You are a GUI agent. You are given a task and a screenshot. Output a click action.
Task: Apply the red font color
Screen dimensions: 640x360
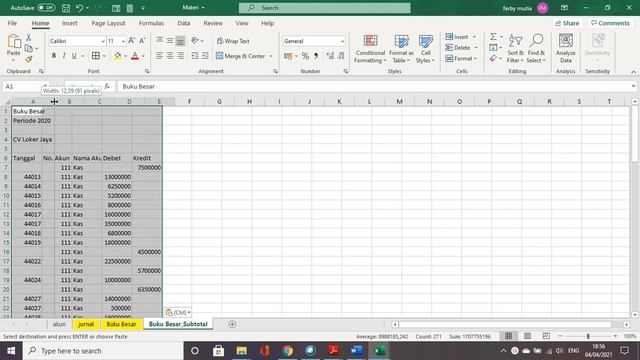pos(135,56)
